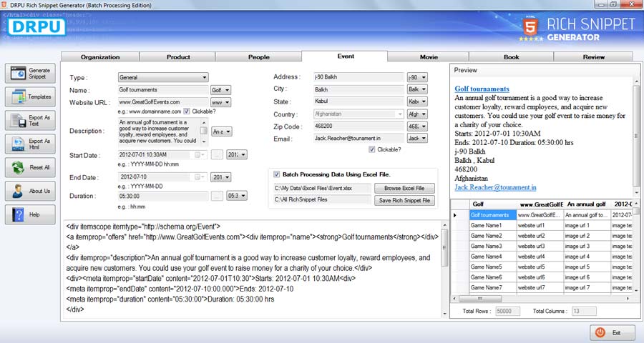Switch to the Organization tab
This screenshot has width=644, height=343.
click(100, 57)
